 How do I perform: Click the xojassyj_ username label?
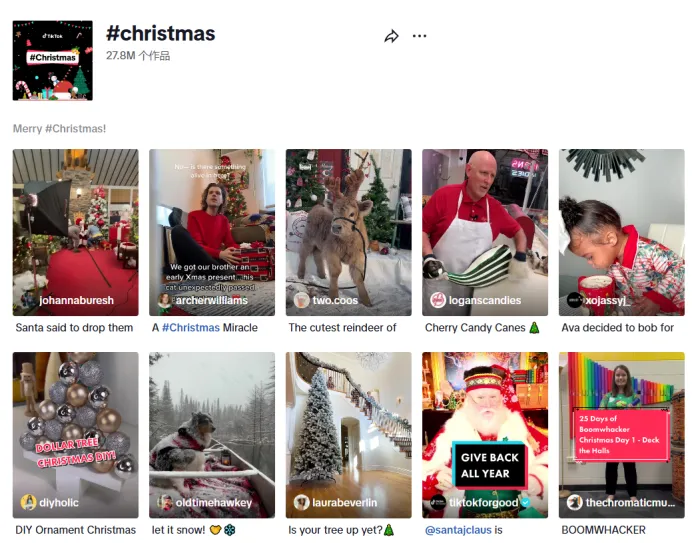click(x=608, y=300)
